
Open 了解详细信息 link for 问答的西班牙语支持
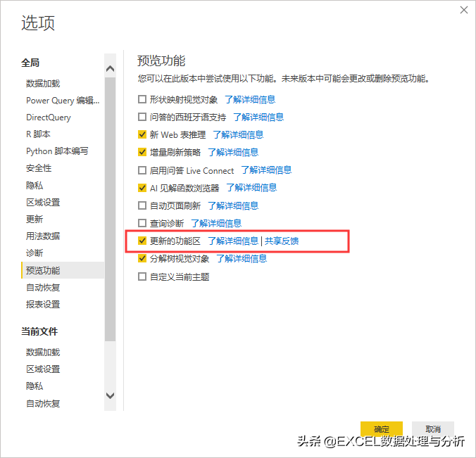(x=258, y=117)
